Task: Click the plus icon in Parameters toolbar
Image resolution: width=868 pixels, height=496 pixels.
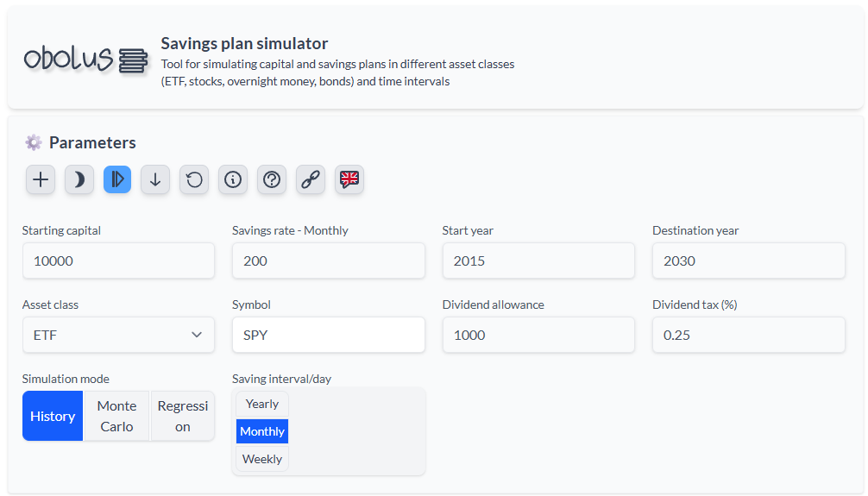Action: [40, 179]
